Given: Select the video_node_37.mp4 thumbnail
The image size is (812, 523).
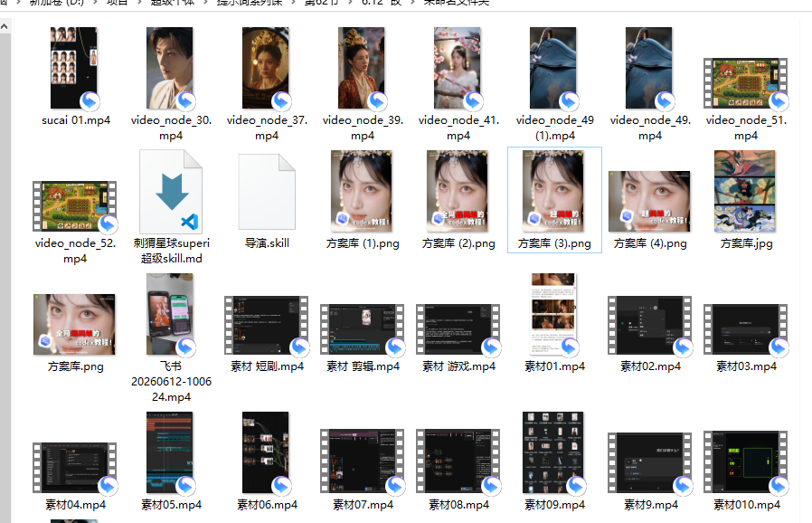Looking at the screenshot, I should [266, 68].
